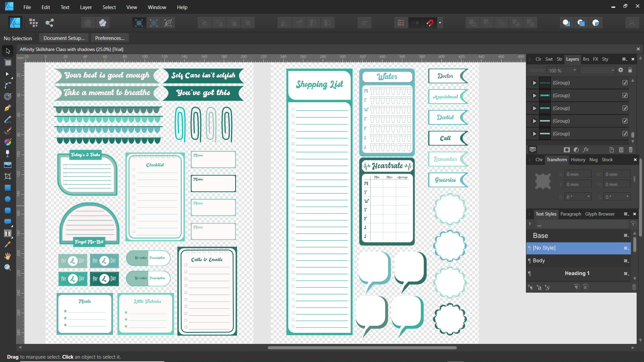The image size is (644, 362).
Task: Select the Pencil tool
Action: coord(8,119)
